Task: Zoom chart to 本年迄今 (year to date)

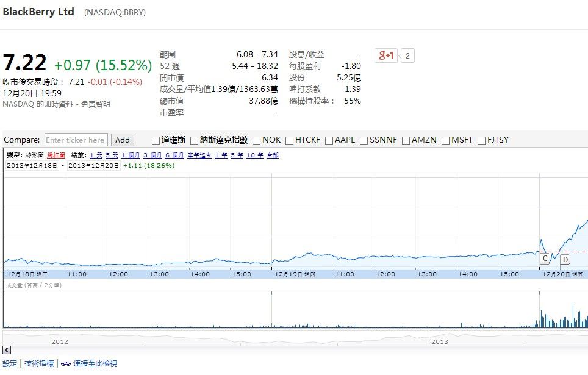Action: pyautogui.click(x=199, y=155)
